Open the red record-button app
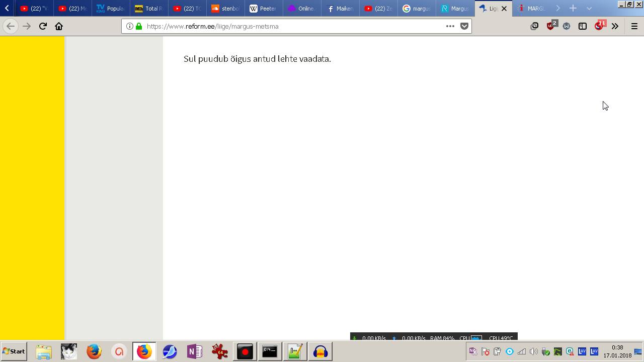The image size is (644, 362). (x=245, y=351)
